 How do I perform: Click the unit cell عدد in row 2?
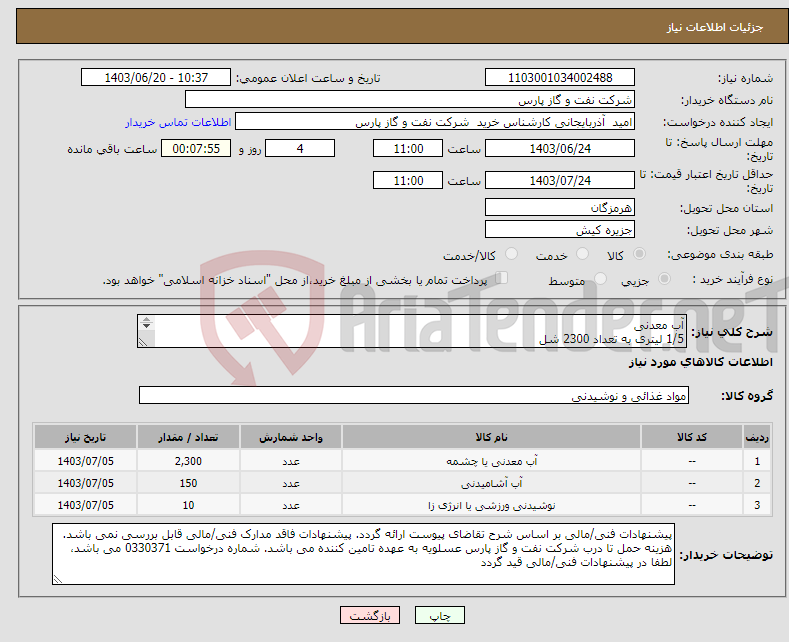click(291, 484)
